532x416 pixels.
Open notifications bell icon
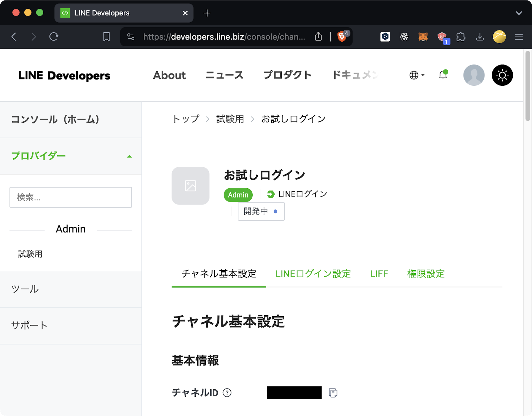coord(443,75)
